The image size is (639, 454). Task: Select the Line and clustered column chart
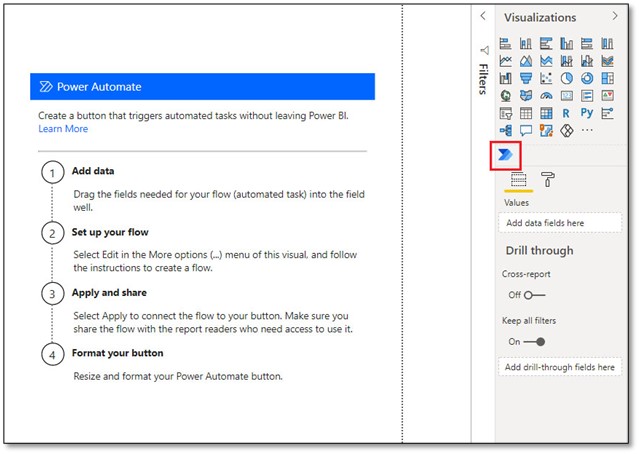(x=587, y=61)
